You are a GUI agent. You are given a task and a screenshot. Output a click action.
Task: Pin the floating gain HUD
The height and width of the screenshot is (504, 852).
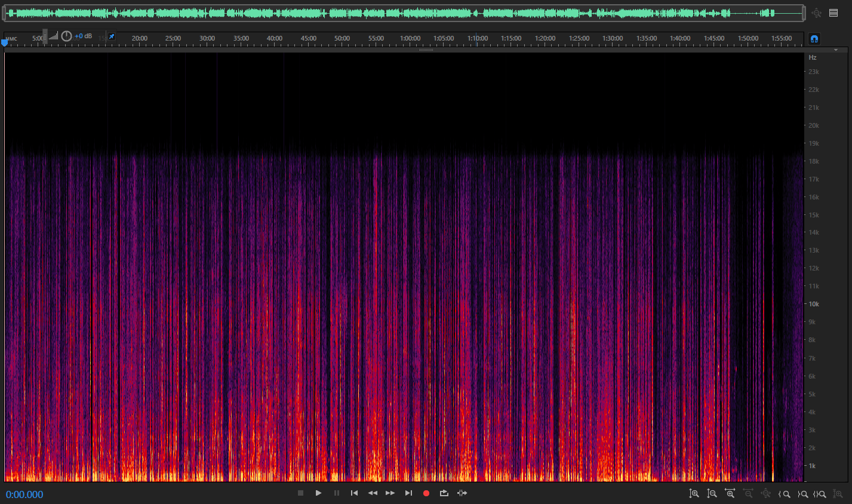pos(111,36)
